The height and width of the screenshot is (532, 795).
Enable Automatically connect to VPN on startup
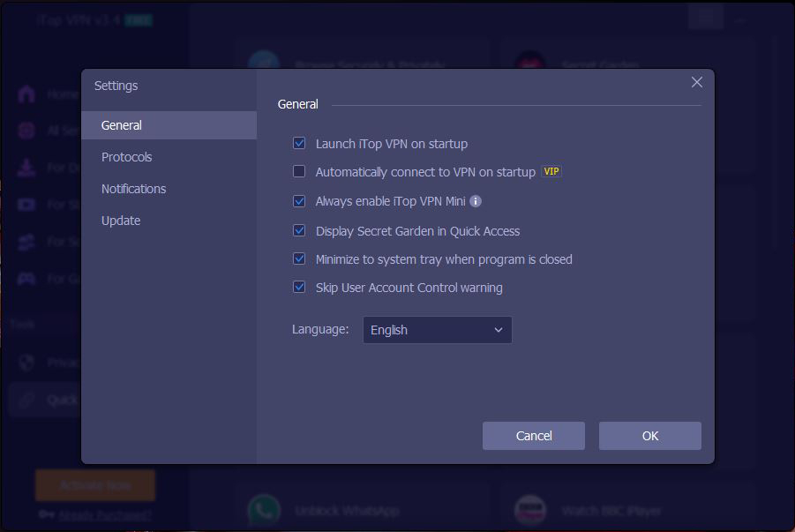(x=299, y=172)
